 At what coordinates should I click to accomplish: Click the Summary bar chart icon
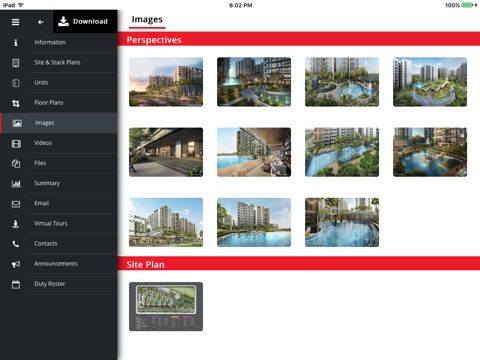[x=16, y=184]
